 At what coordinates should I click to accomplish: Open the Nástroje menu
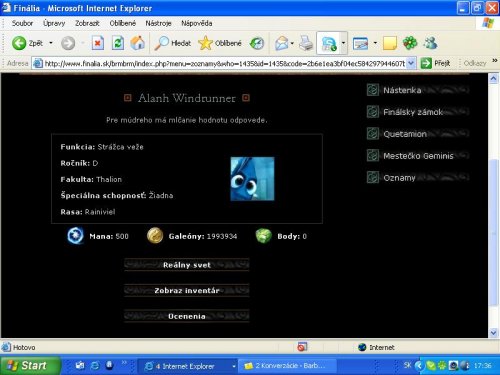pyautogui.click(x=158, y=23)
